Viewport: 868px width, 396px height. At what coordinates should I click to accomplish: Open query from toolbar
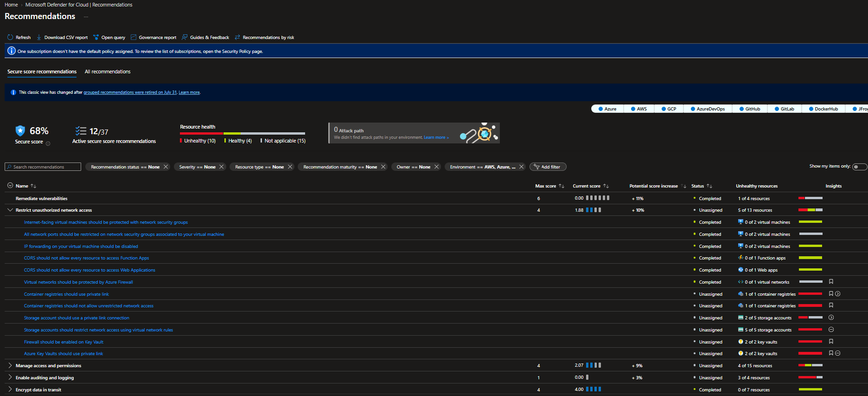click(x=109, y=37)
